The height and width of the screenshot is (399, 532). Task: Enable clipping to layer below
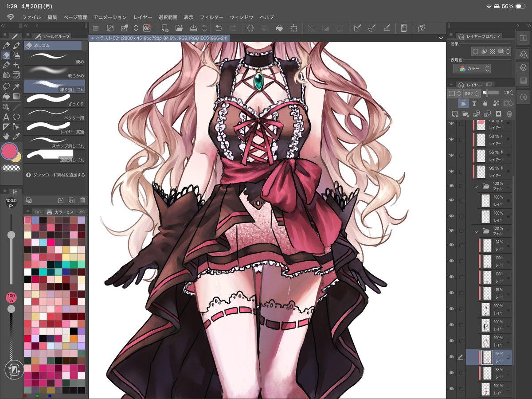463,103
